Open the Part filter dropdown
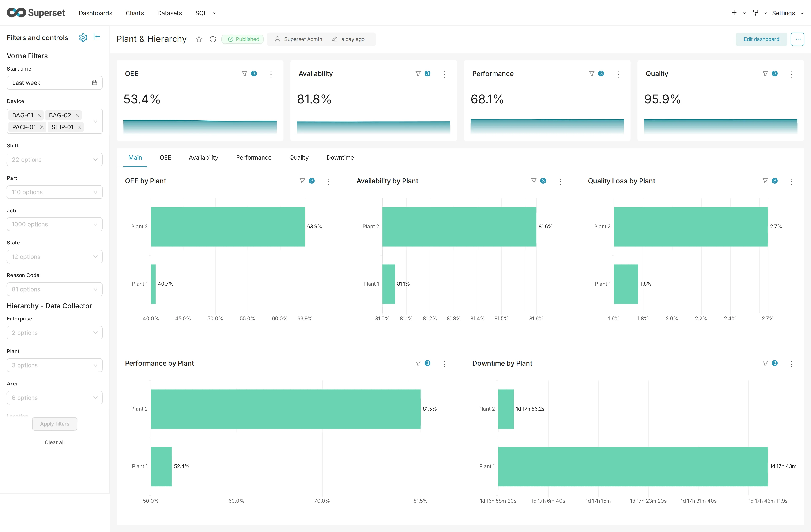The height and width of the screenshot is (532, 811). click(x=54, y=192)
